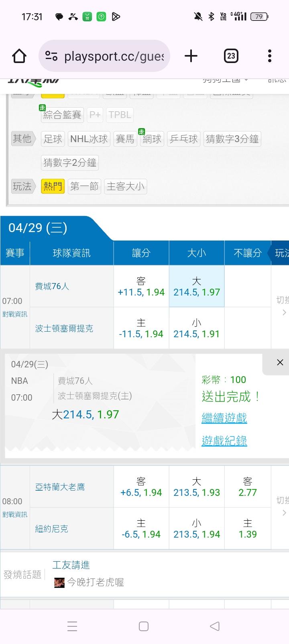
Task: Close the bet confirmation slip
Action: [x=280, y=363]
